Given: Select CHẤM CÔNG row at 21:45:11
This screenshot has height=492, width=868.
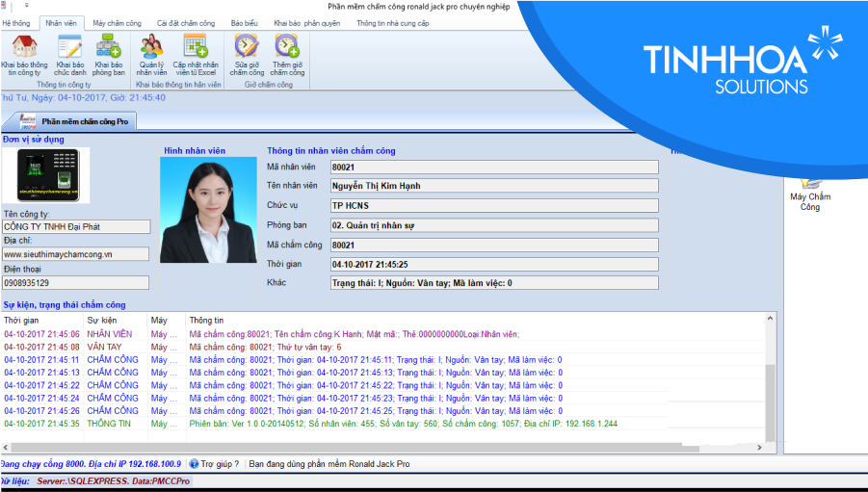Looking at the screenshot, I should click(383, 360).
